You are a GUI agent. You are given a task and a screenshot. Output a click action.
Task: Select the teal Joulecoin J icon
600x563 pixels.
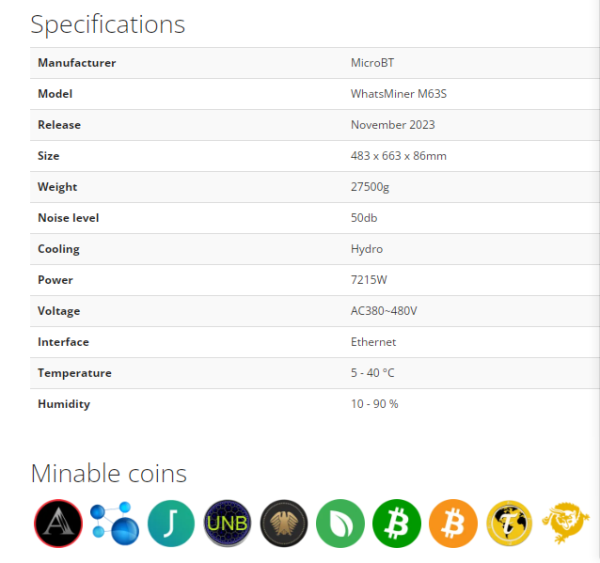click(171, 523)
